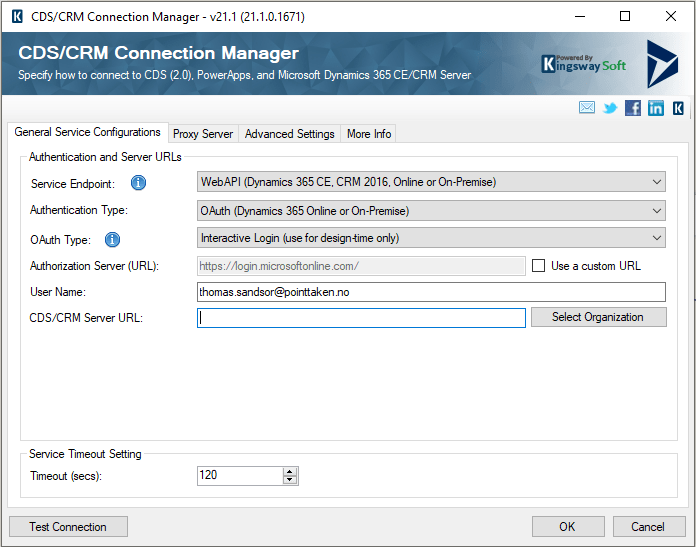Open the Advanced Settings tab

(x=289, y=134)
